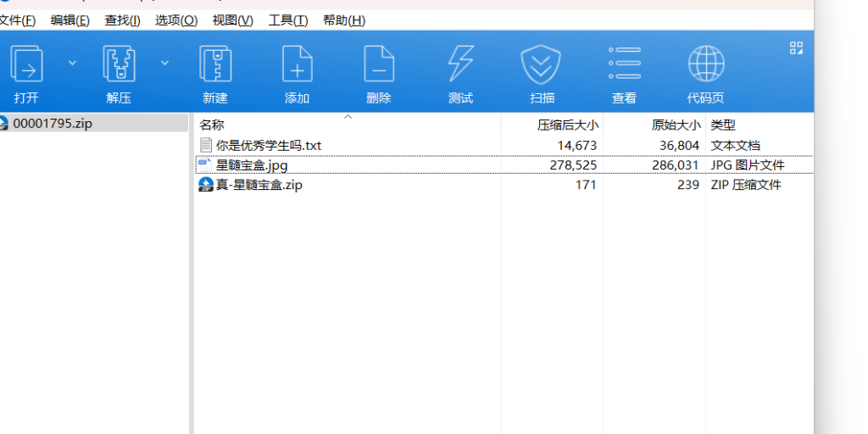Select the file 真-星髓宝盒.zip
The width and height of the screenshot is (868, 434).
pyautogui.click(x=259, y=185)
